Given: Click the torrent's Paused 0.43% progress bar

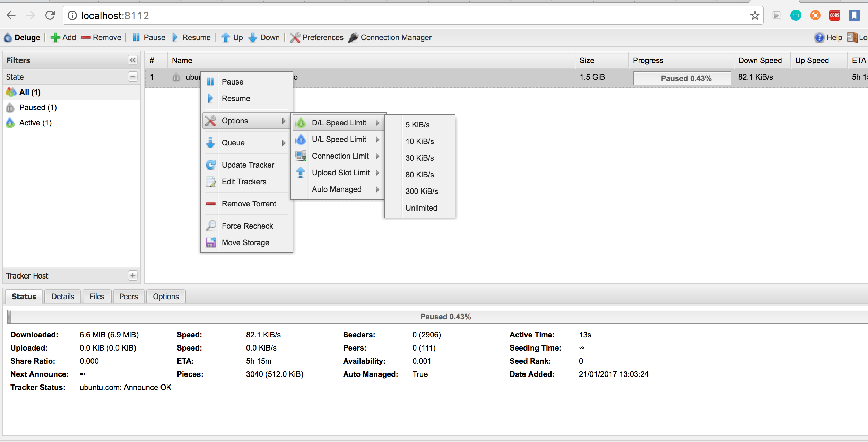Looking at the screenshot, I should [682, 78].
